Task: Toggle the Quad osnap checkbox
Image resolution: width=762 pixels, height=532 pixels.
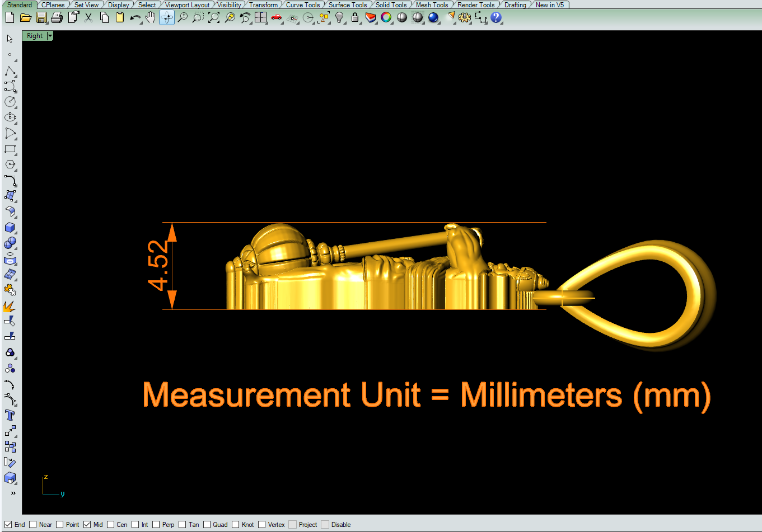Action: (x=207, y=525)
